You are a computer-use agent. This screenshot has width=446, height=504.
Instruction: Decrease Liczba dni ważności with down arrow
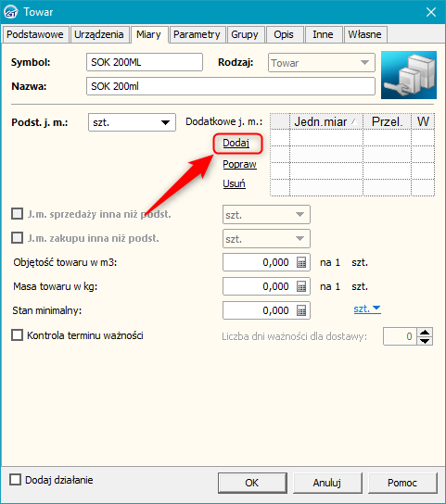425,341
